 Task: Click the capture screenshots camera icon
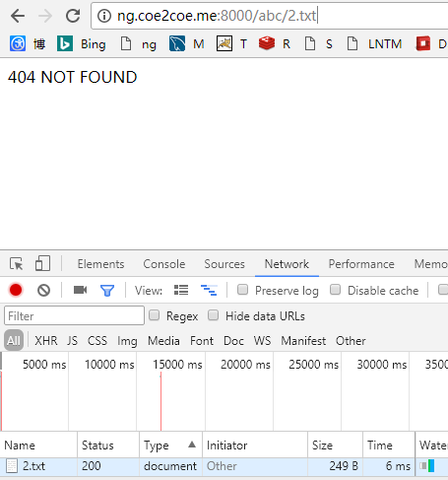pos(81,290)
